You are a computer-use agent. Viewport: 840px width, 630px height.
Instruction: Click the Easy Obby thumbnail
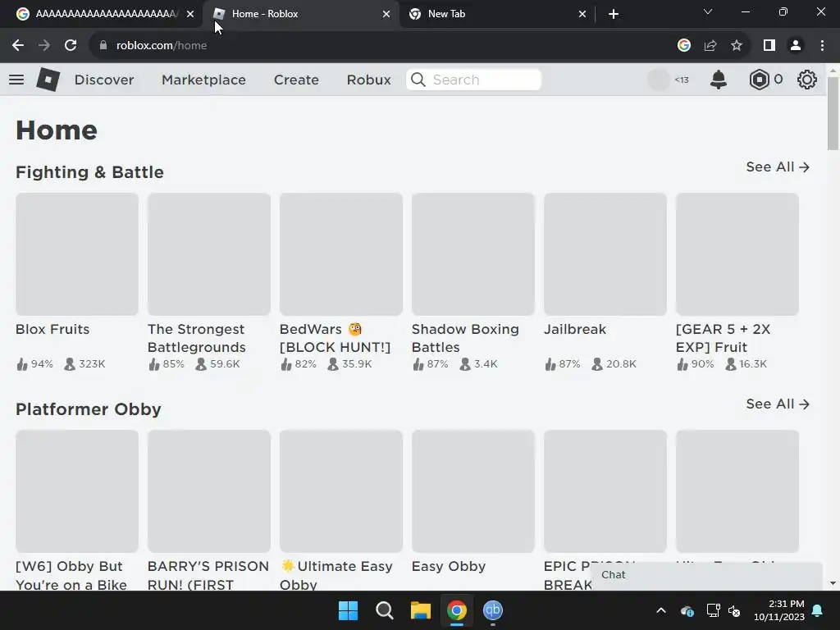point(473,491)
